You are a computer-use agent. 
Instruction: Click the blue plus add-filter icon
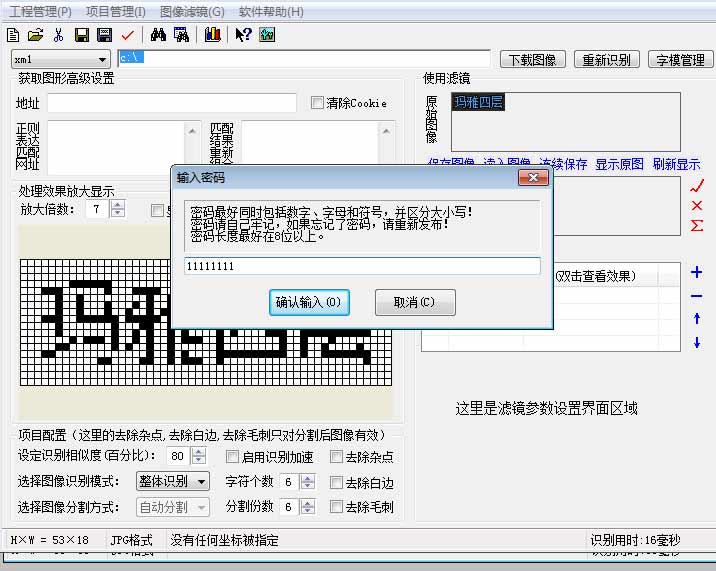[697, 273]
